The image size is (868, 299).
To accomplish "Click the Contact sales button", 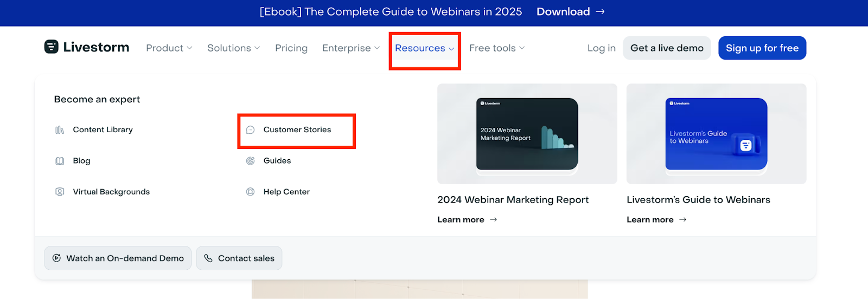I will point(239,258).
